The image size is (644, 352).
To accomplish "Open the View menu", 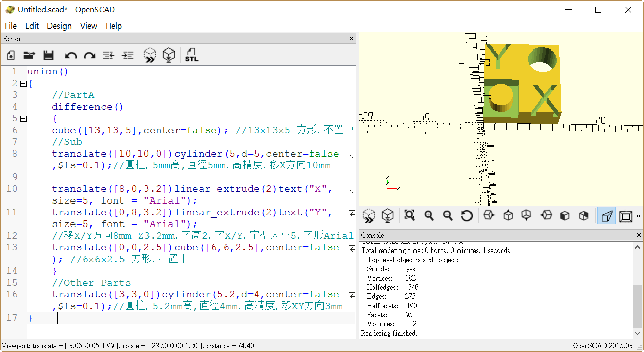I will [88, 26].
